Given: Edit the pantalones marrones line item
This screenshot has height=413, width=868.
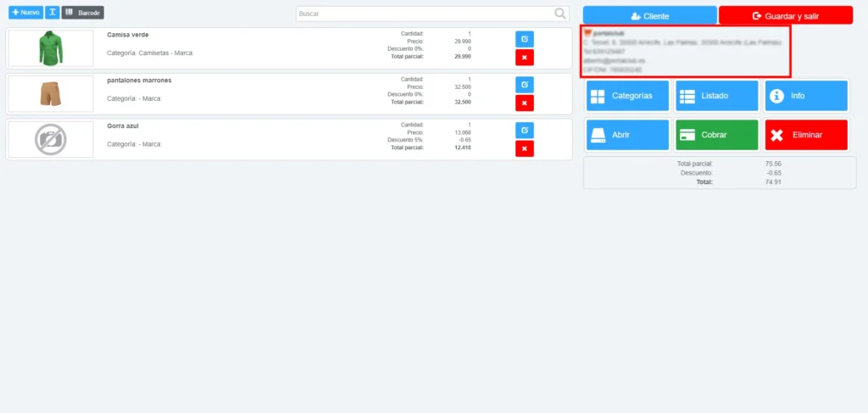Looking at the screenshot, I should click(524, 85).
